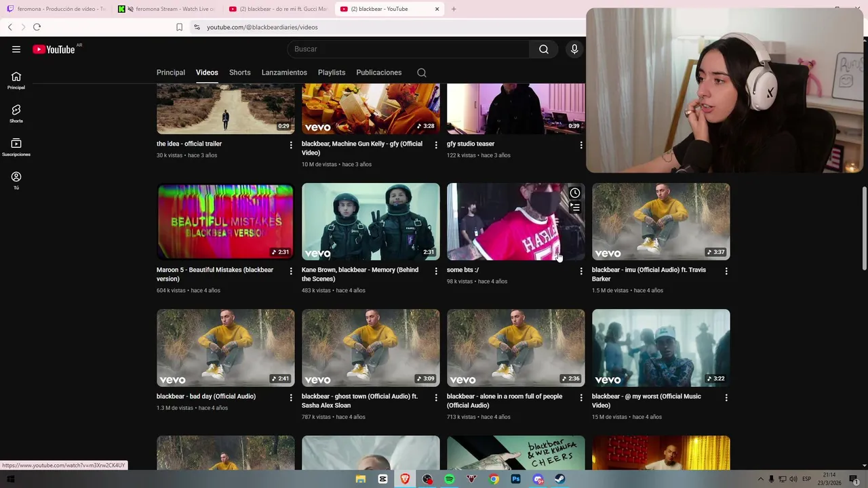Play the 'some bts :/' thumbnail
The height and width of the screenshot is (488, 868).
515,222
